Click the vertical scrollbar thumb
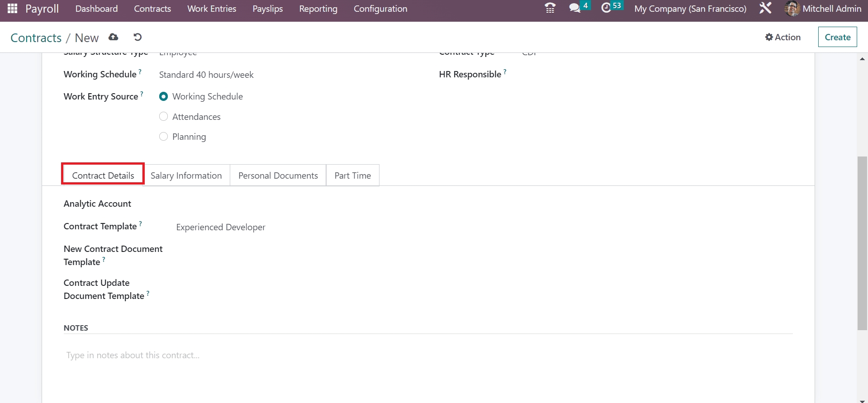Screen dimensions: 868x403 (x=862, y=243)
